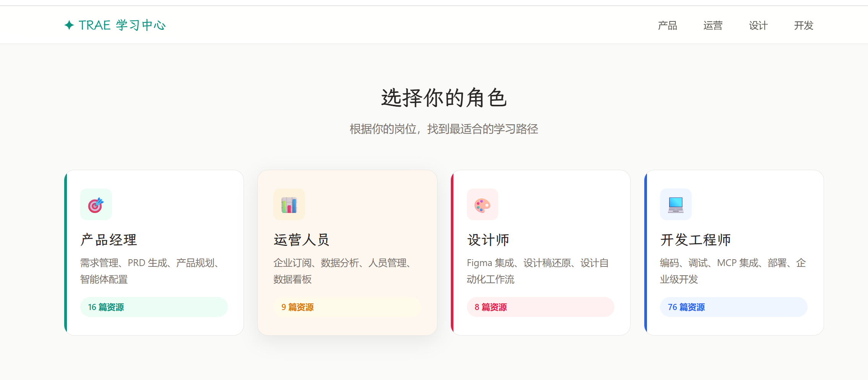Click the target icon on 产品经理 card

[96, 205]
